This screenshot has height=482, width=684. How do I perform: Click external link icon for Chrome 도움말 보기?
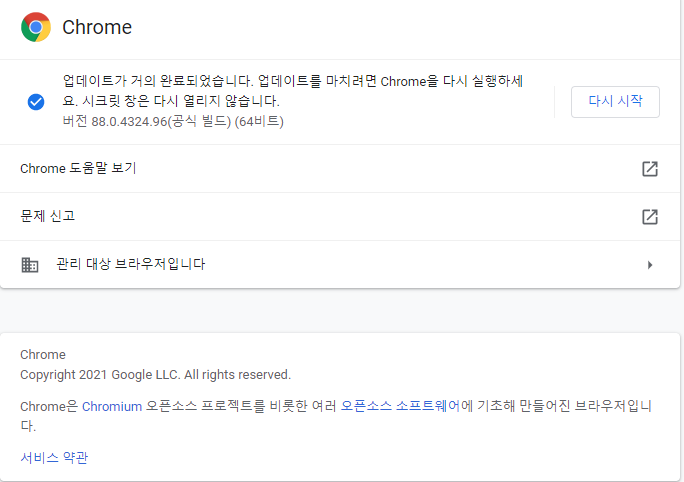point(650,169)
